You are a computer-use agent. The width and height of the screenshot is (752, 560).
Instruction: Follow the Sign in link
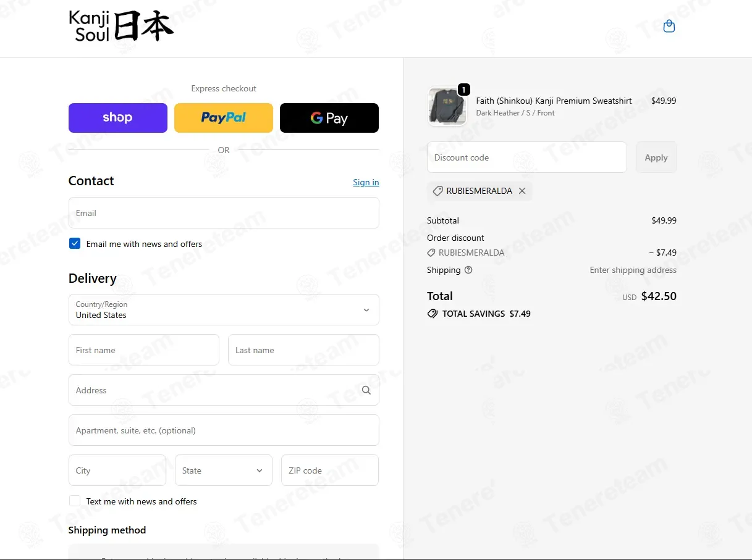(x=366, y=182)
